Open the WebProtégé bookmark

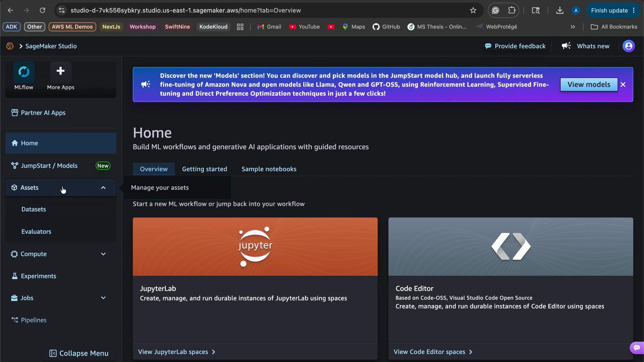497,27
